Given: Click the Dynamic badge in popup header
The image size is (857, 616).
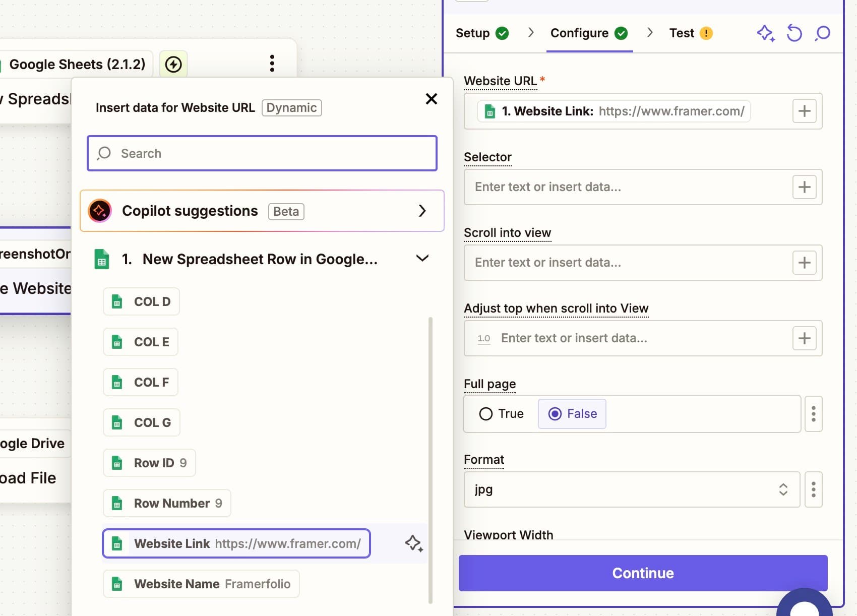Looking at the screenshot, I should [x=292, y=108].
